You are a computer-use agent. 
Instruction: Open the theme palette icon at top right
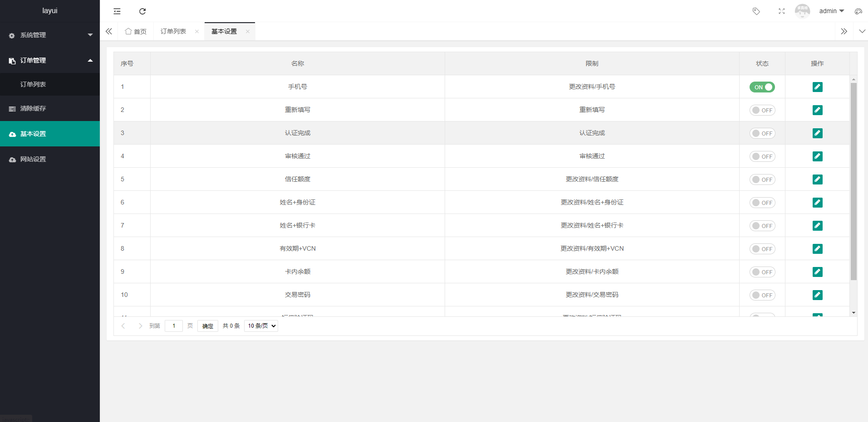click(858, 11)
